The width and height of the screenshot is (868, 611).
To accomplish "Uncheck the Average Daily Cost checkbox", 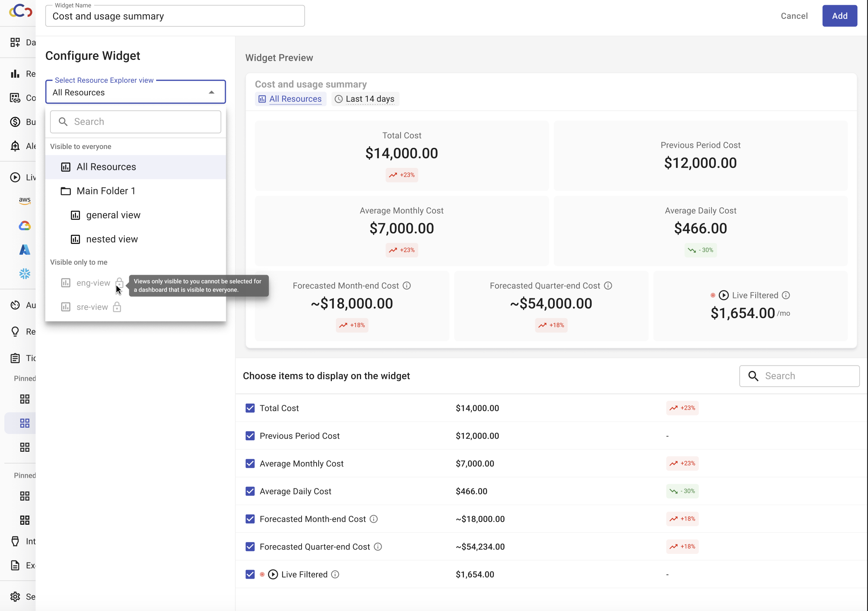I will click(x=250, y=491).
